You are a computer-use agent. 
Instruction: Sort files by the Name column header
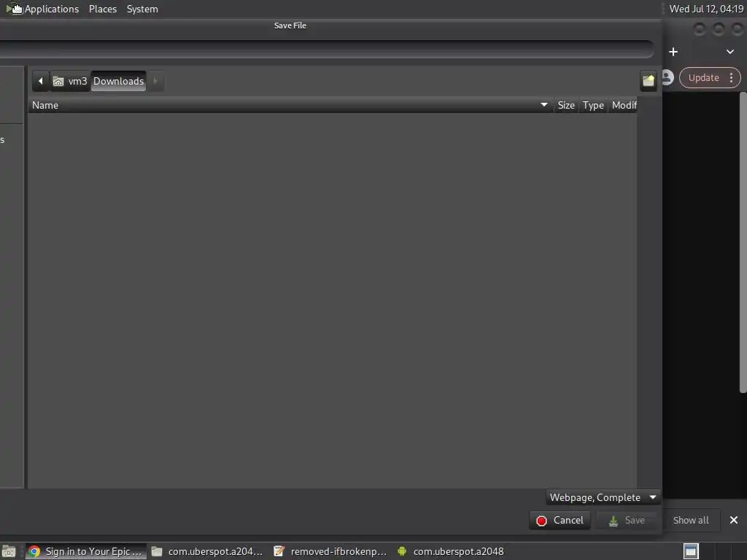point(290,105)
